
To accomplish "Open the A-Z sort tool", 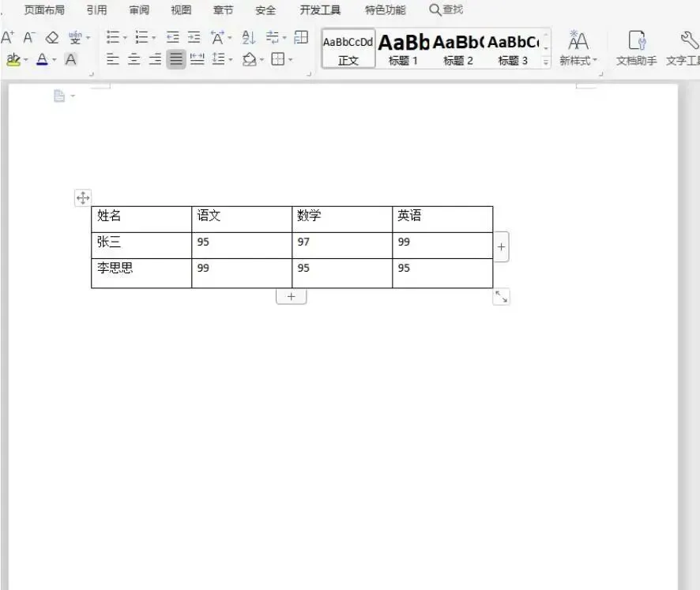I will click(x=249, y=37).
